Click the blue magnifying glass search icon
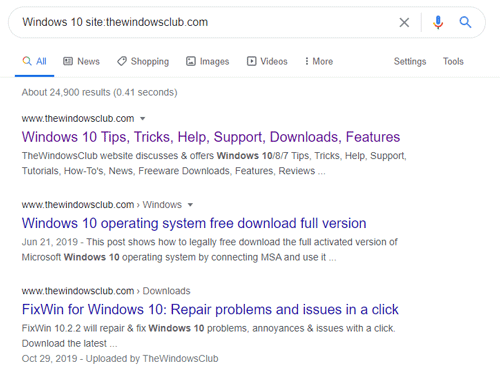The height and width of the screenshot is (376, 500). tap(465, 22)
